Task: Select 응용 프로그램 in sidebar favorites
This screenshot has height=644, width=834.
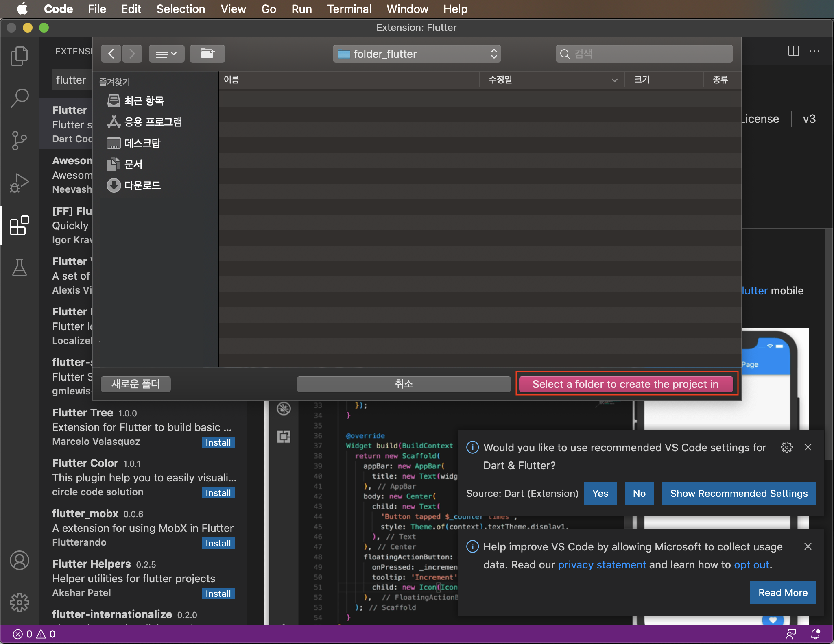Action: 144,122
